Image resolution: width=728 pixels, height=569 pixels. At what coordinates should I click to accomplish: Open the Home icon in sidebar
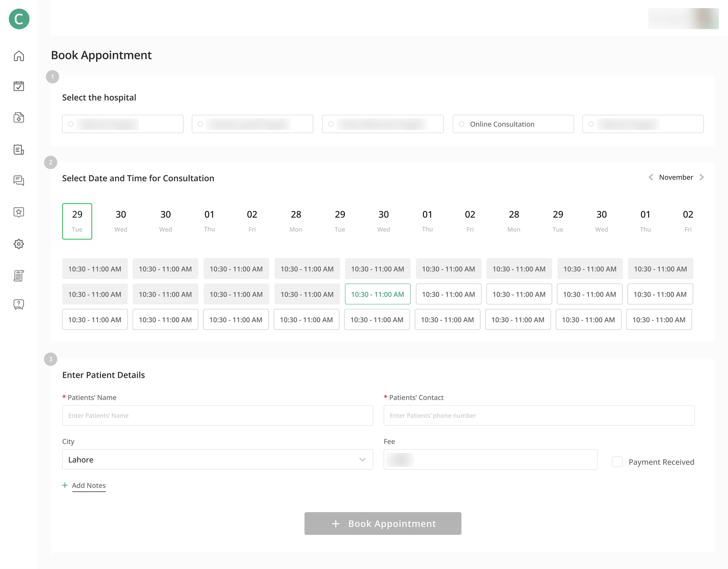(x=19, y=56)
